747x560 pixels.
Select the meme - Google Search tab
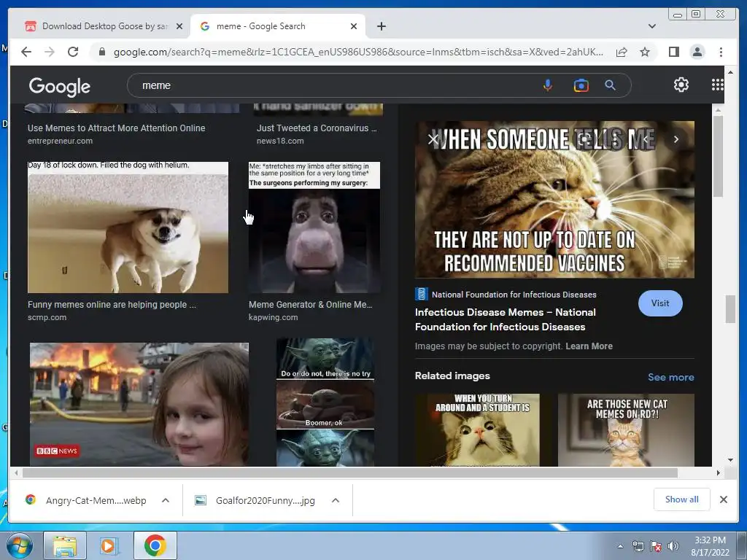coord(278,26)
